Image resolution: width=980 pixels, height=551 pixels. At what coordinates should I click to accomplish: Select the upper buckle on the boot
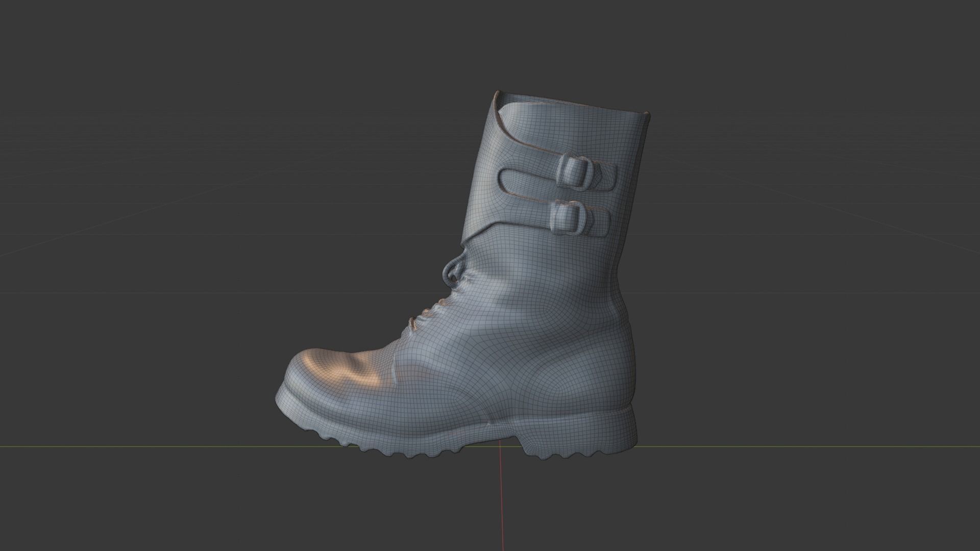coord(575,171)
